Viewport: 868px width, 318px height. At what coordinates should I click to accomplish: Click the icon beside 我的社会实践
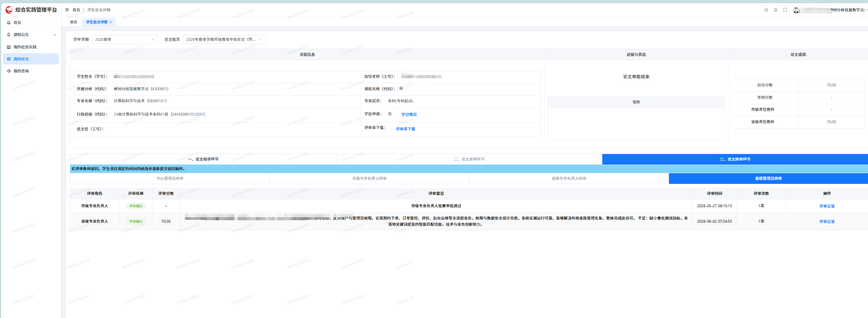coord(9,47)
